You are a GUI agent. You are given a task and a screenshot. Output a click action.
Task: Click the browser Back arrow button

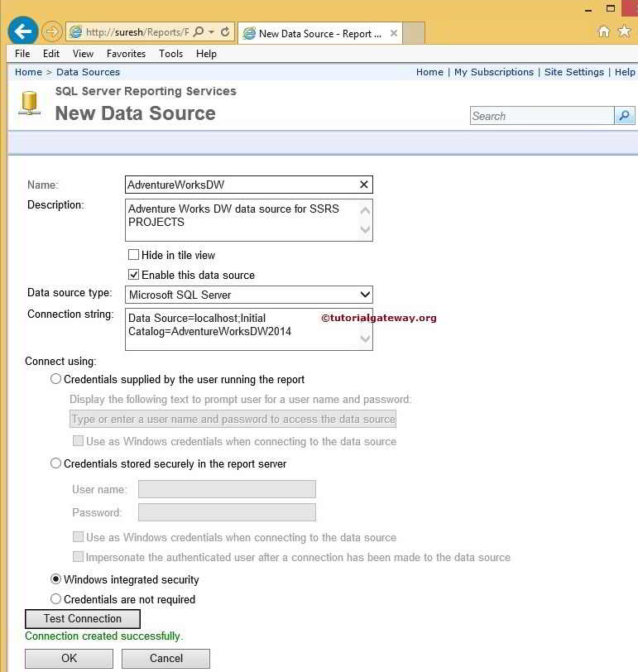[x=22, y=31]
